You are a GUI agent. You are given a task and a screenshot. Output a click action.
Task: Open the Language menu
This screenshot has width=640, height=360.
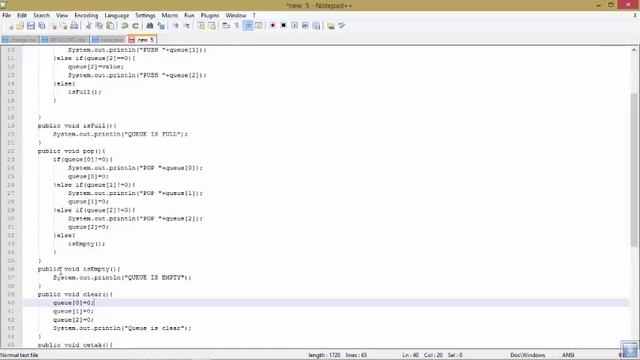tap(117, 16)
